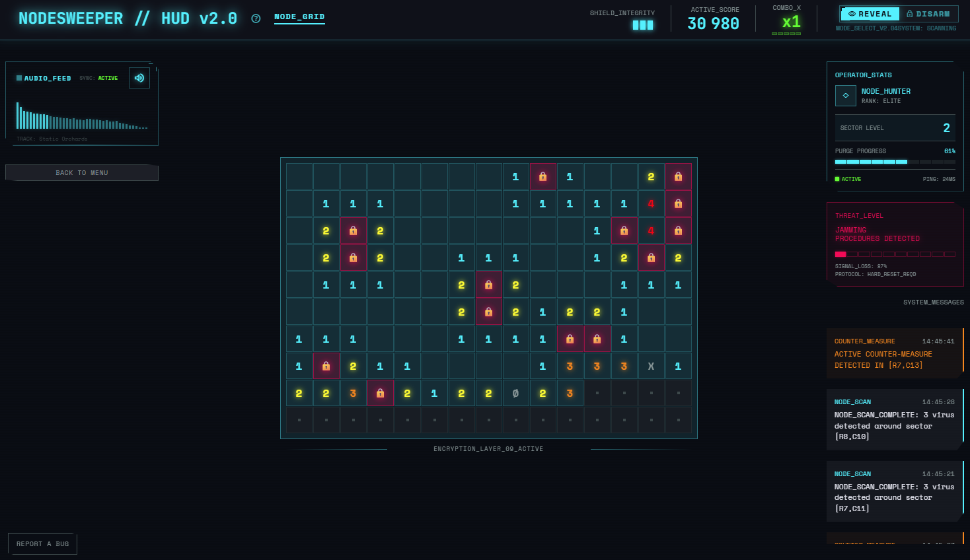
Task: Click the JAMMING PROCEDURES DETECTED warning
Action: tap(877, 234)
